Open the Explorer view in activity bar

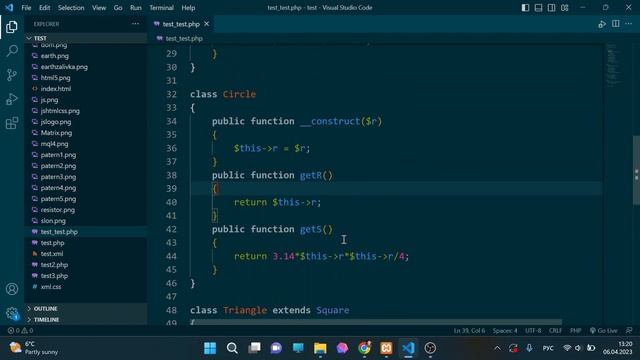12,27
